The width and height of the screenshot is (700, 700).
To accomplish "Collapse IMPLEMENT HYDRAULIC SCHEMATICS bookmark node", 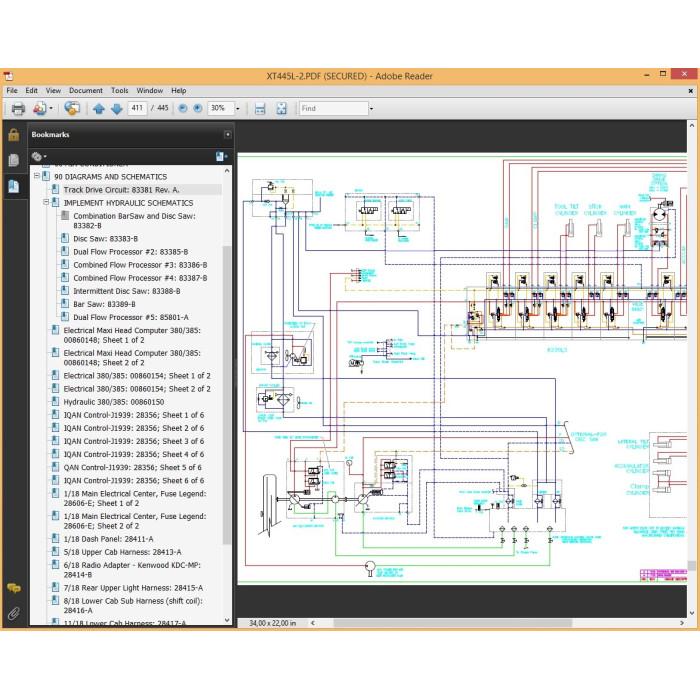I will (46, 202).
